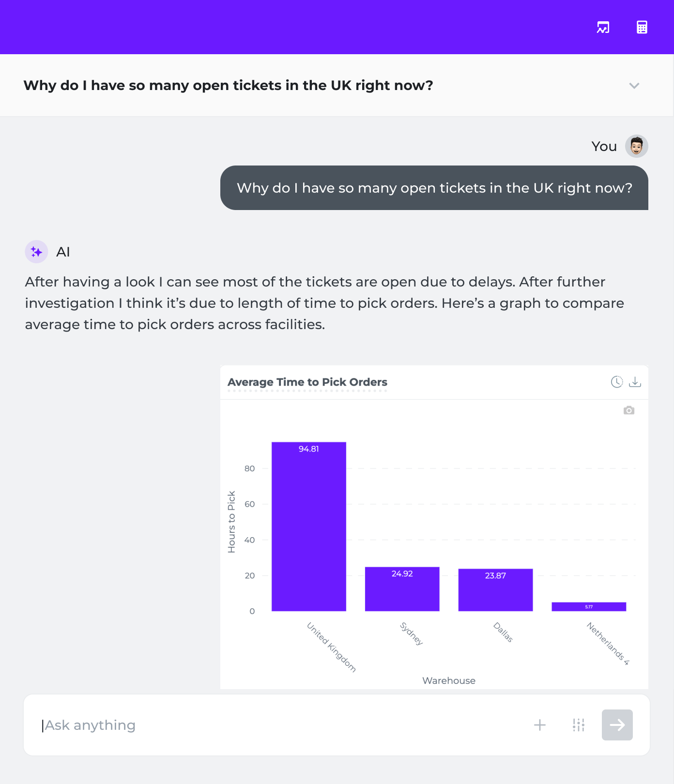Expand the conversation title chevron
Viewport: 674px width, 784px height.
(x=634, y=86)
